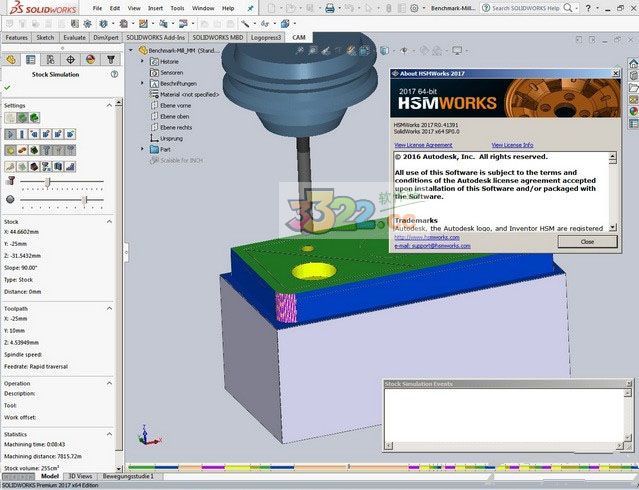This screenshot has width=639, height=490.
Task: Switch to the SOLIDWORKS Add-Ins tab
Action: coord(155,38)
